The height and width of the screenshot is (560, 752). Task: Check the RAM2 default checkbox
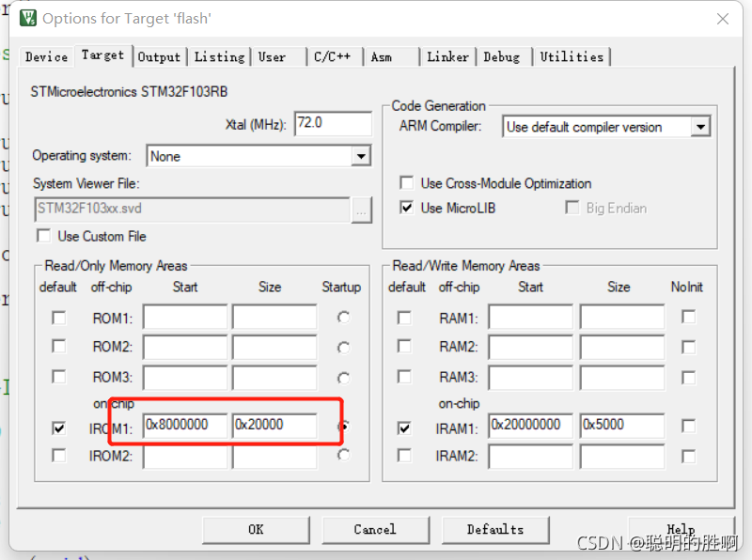coord(404,346)
